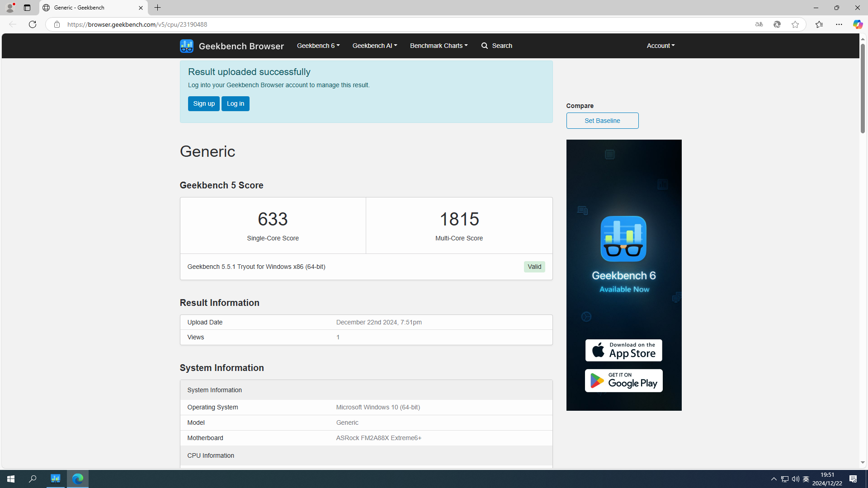
Task: Open the tab actions menu icon
Action: 27,8
